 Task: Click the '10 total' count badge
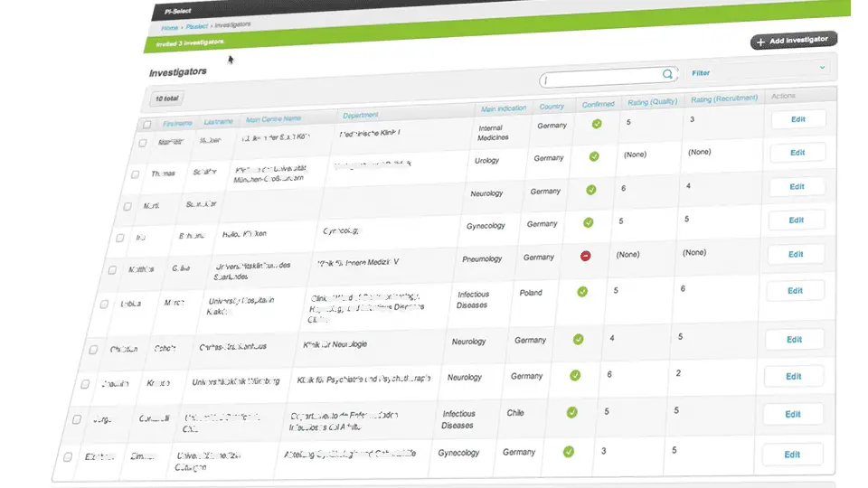(x=166, y=99)
